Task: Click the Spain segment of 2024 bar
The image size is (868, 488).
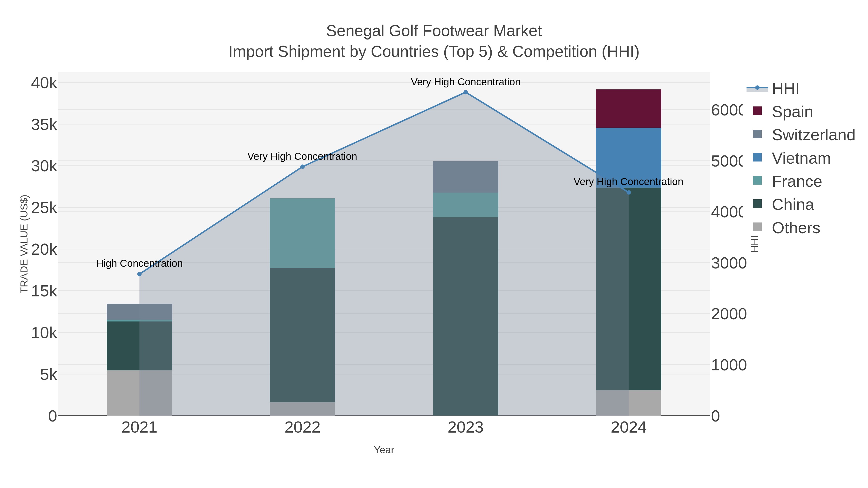Action: pyautogui.click(x=629, y=108)
